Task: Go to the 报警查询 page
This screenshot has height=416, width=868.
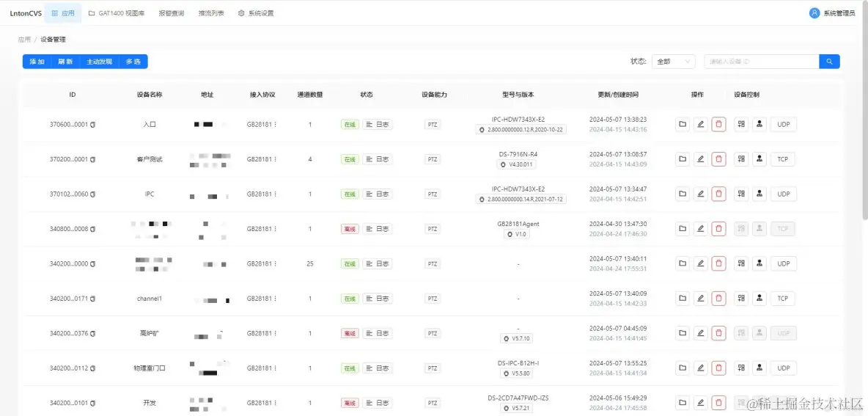Action: (171, 13)
